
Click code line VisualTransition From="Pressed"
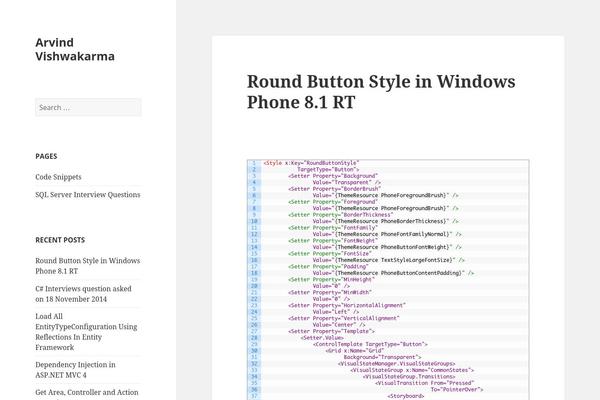coord(424,383)
